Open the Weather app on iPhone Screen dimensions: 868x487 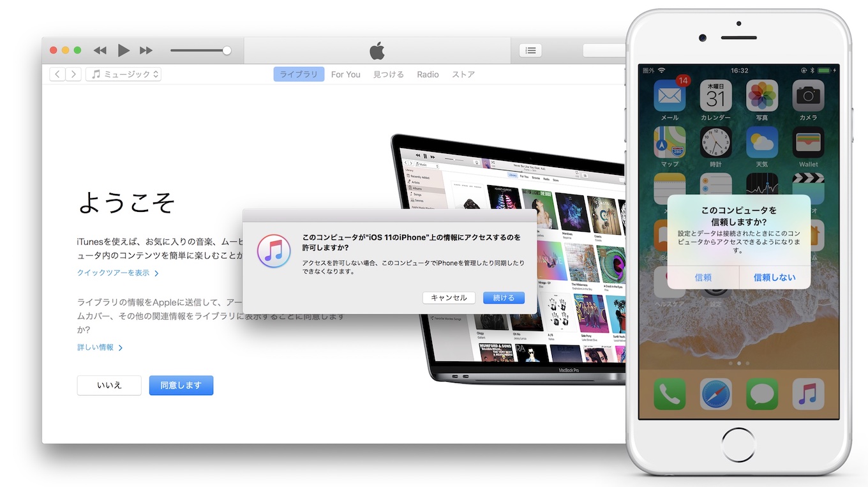(762, 142)
